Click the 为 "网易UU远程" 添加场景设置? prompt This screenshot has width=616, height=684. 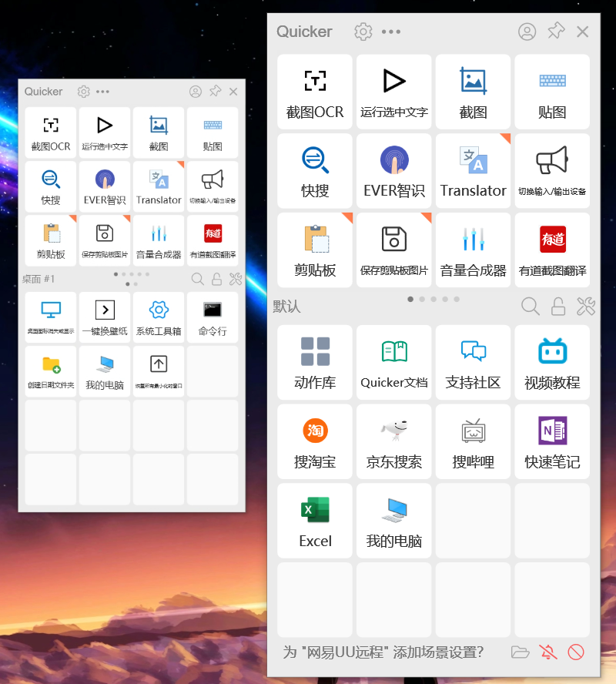click(383, 652)
